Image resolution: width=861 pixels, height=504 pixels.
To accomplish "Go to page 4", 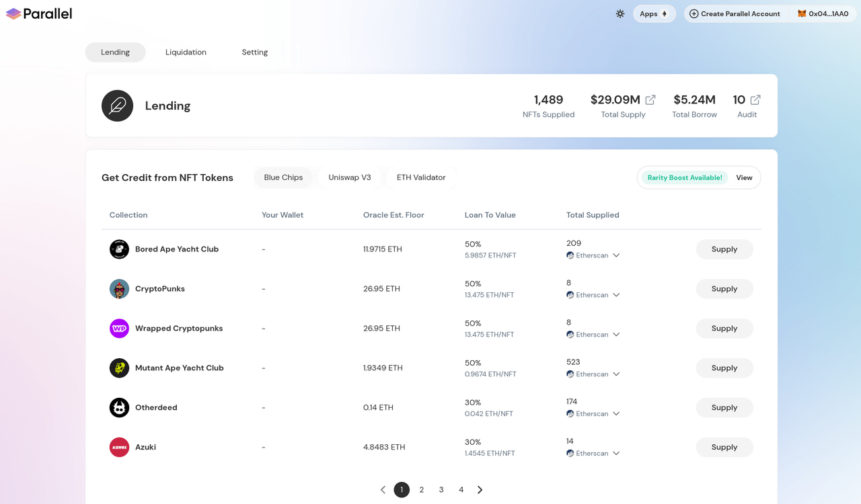I will [461, 490].
